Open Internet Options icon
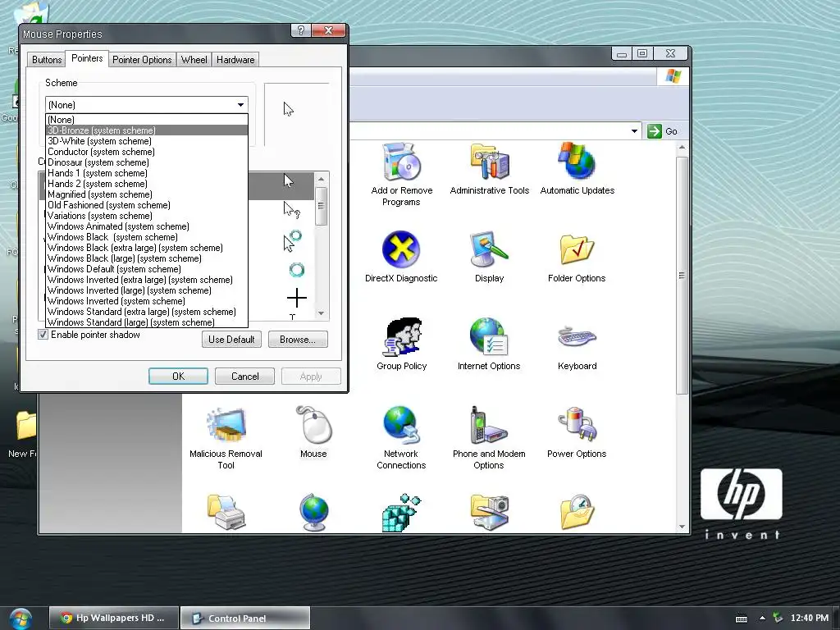This screenshot has height=630, width=840. (489, 337)
